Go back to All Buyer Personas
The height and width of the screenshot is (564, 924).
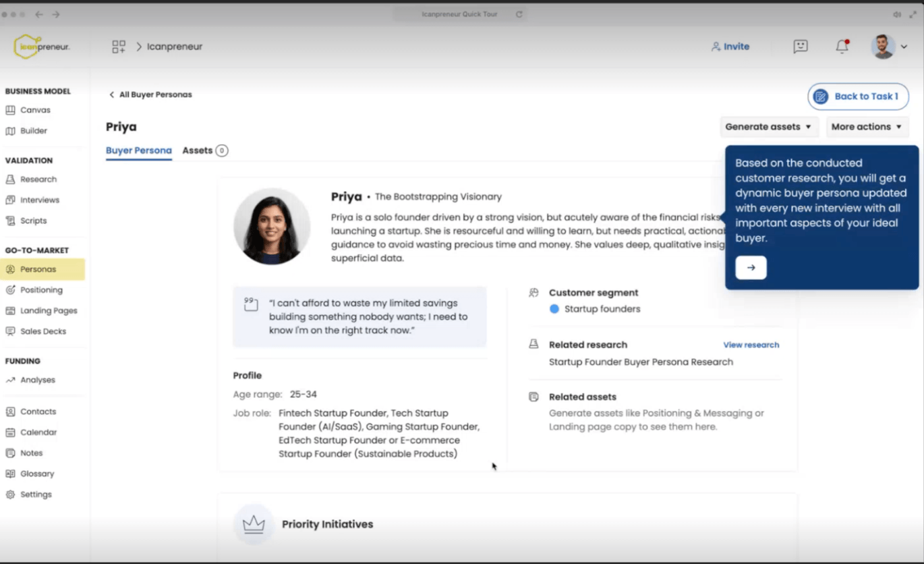(150, 94)
